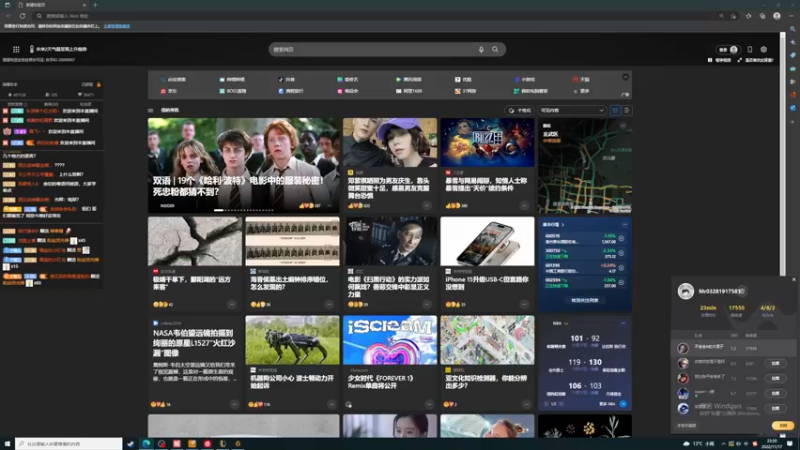Open the 少女时代 FOREVER 1 article
800x450 pixels.
(x=381, y=382)
